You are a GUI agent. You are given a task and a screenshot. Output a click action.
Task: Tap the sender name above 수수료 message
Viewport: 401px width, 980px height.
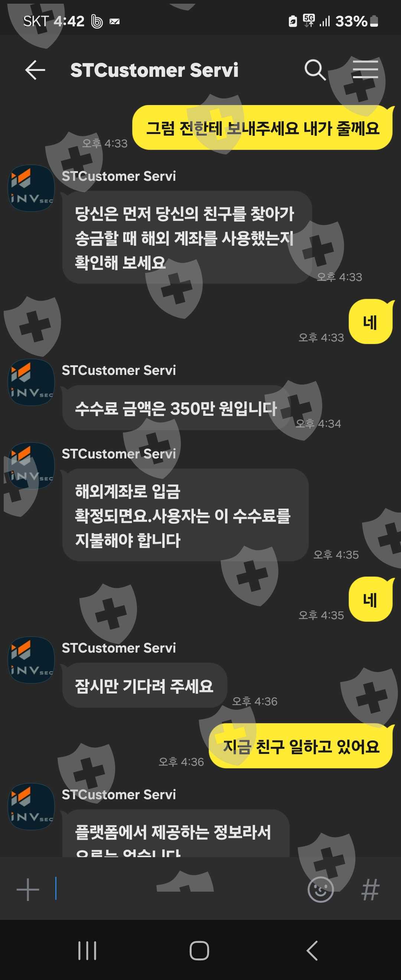click(119, 370)
